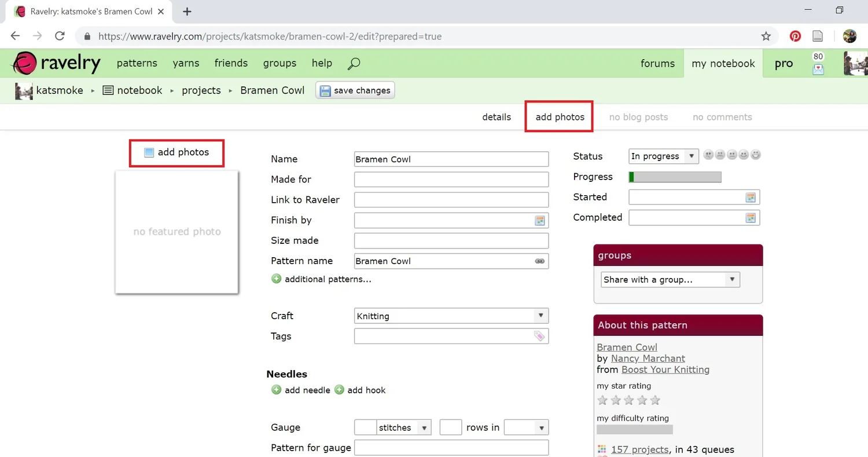Click the notebook icon in breadcrumb
This screenshot has height=457, width=868.
click(x=108, y=90)
